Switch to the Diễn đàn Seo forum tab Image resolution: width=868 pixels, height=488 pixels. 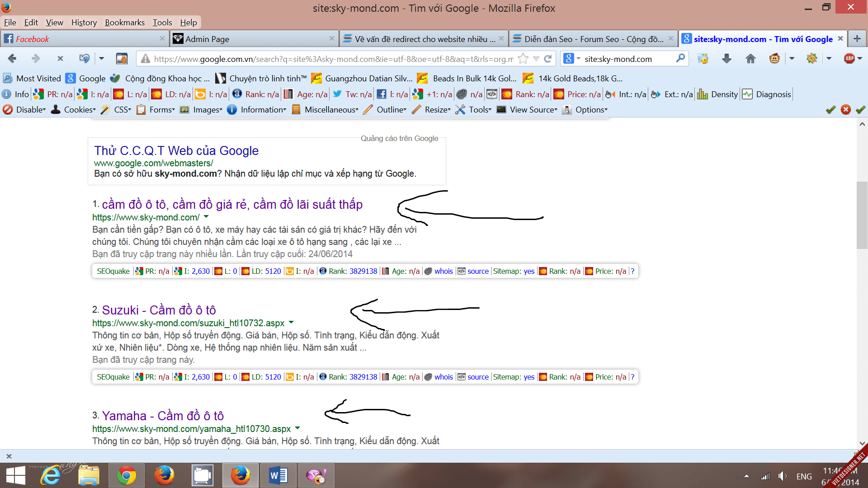point(593,39)
